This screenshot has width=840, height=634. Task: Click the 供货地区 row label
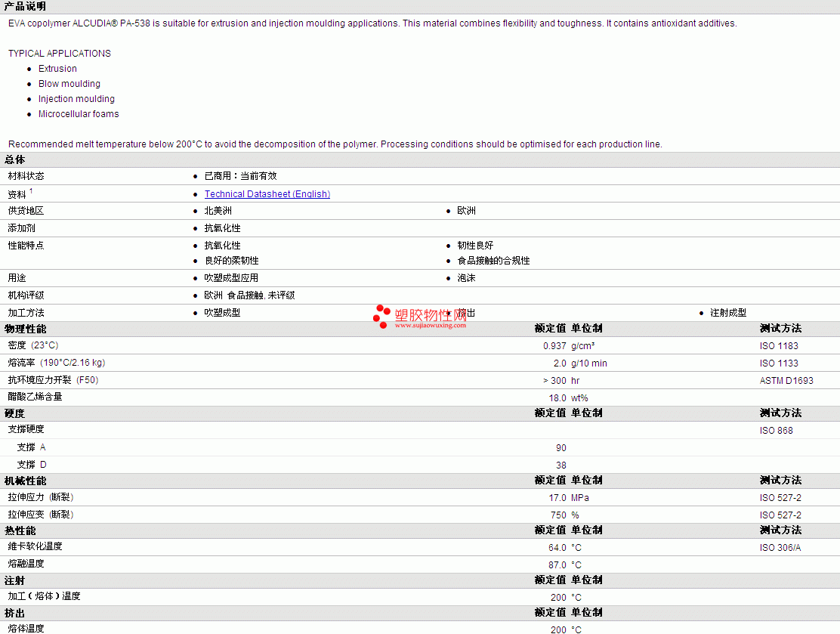pyautogui.click(x=26, y=211)
